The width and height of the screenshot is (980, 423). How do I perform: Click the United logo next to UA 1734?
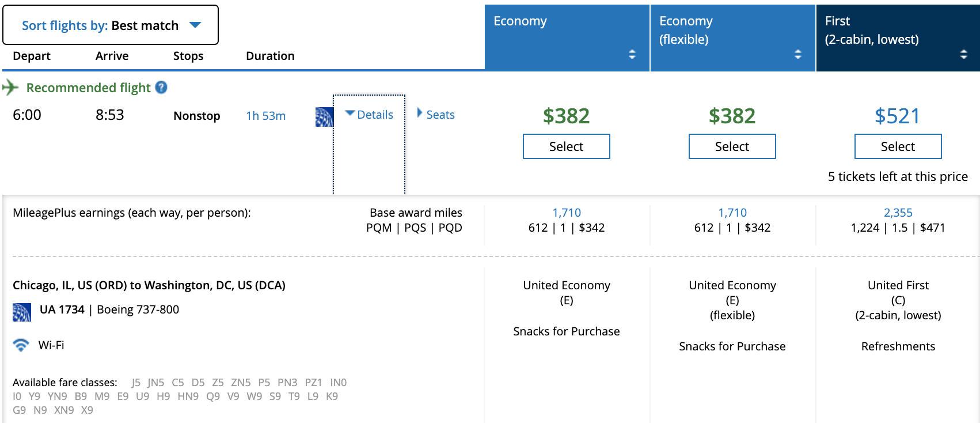point(22,312)
